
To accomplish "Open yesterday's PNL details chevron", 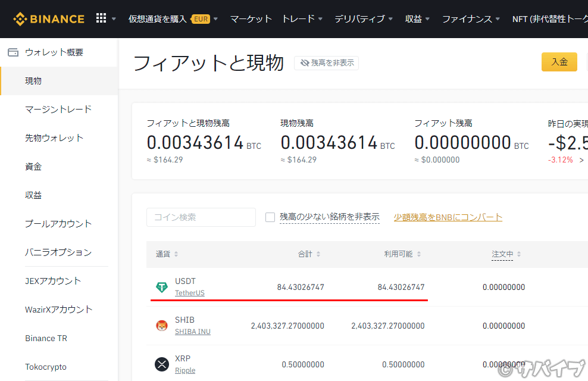I will tap(581, 160).
